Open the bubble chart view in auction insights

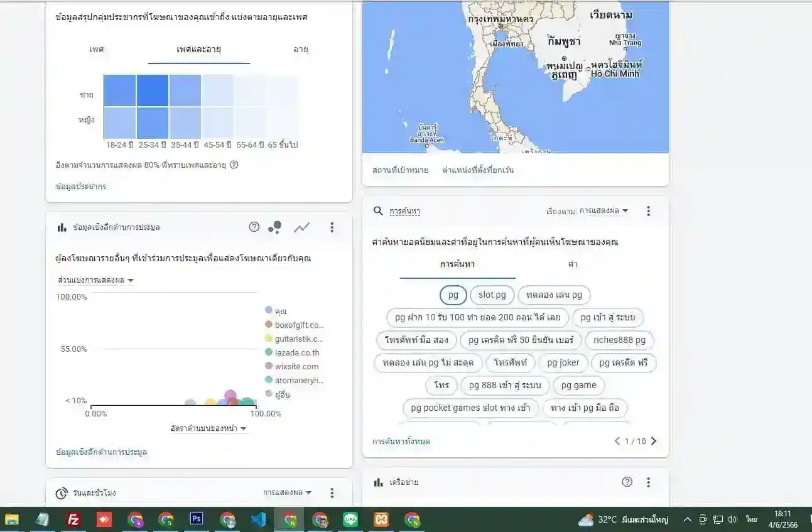(274, 228)
